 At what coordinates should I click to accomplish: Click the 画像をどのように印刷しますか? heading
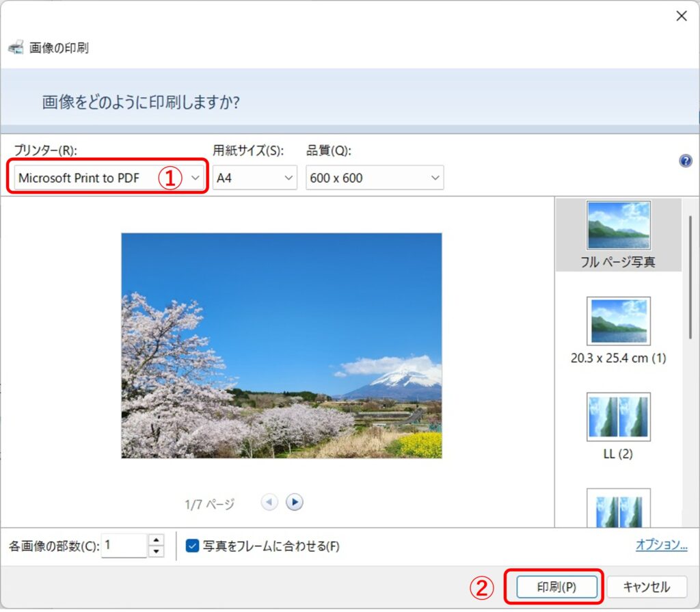(141, 103)
